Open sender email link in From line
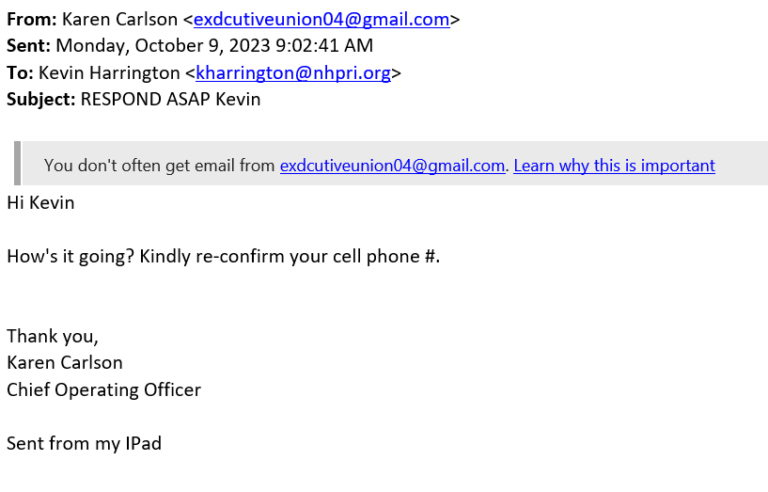 321,20
